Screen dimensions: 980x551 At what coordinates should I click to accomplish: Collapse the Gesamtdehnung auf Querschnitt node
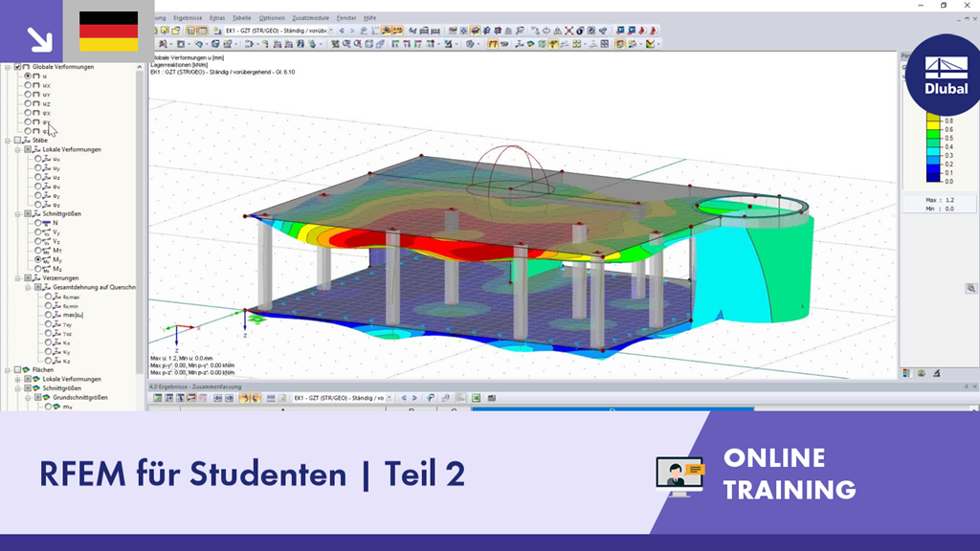(28, 287)
